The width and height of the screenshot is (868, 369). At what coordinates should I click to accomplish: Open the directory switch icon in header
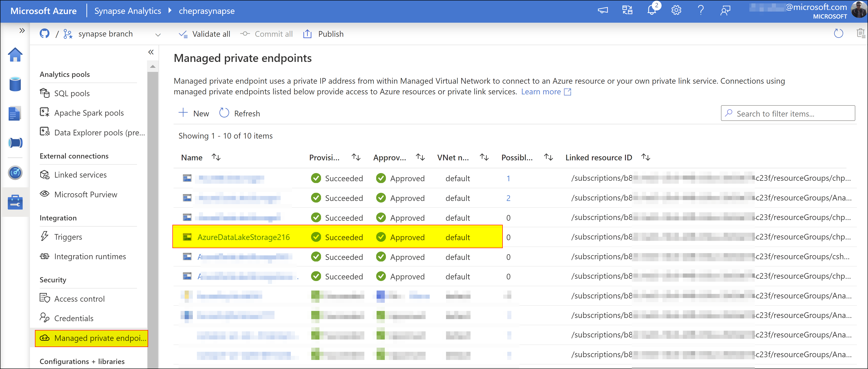(628, 10)
